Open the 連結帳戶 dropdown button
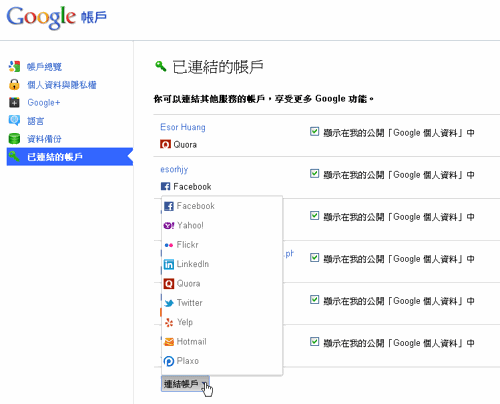Viewport: 500px width, 404px height. point(185,384)
